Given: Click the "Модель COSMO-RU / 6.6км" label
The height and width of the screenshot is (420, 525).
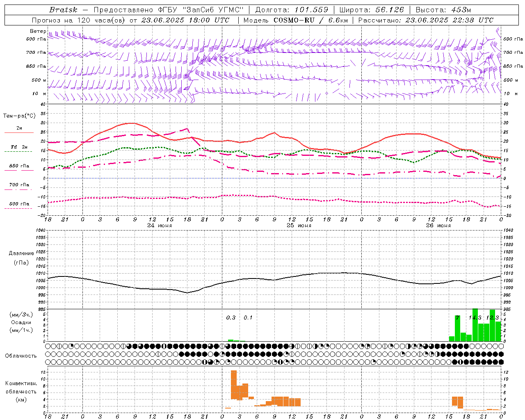Looking at the screenshot, I should [295, 20].
